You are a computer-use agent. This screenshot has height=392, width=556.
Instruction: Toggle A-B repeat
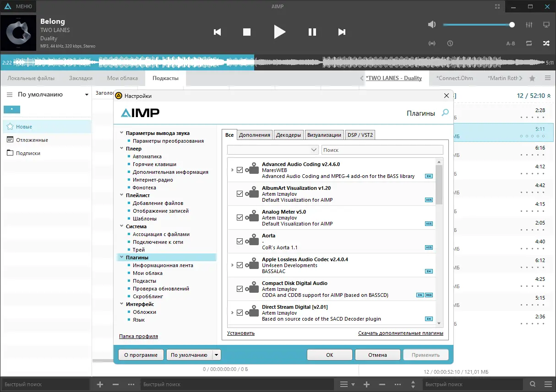click(511, 43)
